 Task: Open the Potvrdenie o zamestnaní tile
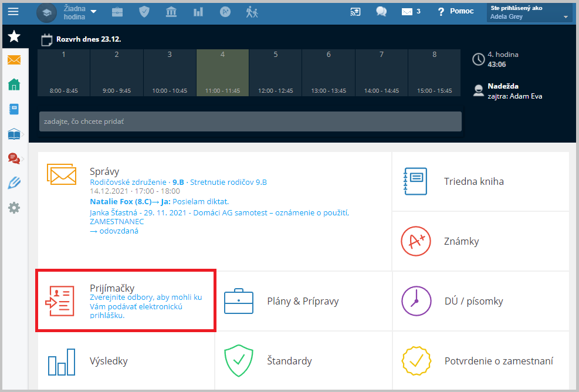pyautogui.click(x=480, y=361)
